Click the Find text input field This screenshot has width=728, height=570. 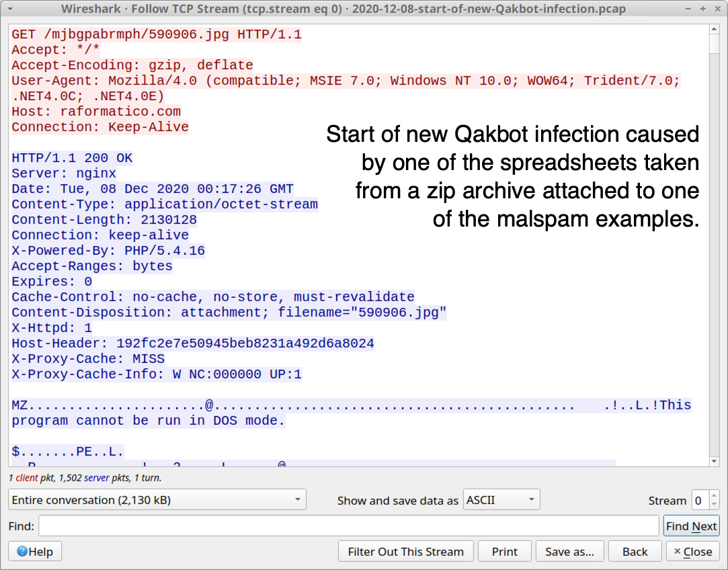(349, 526)
